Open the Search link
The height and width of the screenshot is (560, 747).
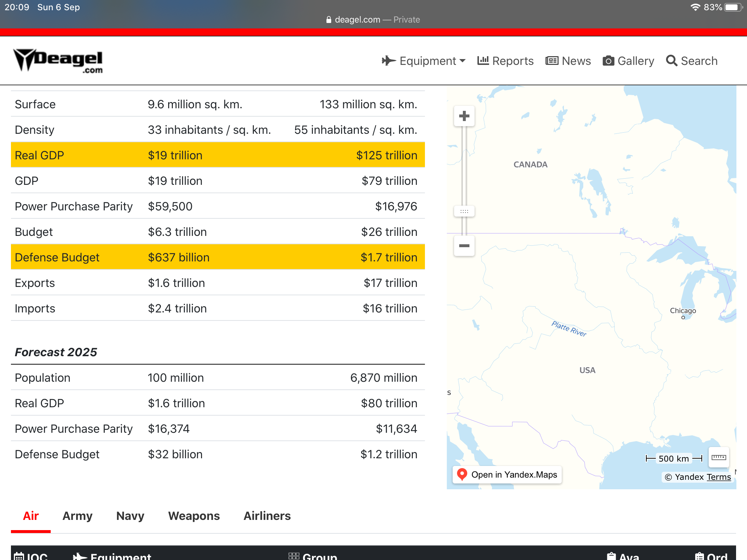pos(692,61)
